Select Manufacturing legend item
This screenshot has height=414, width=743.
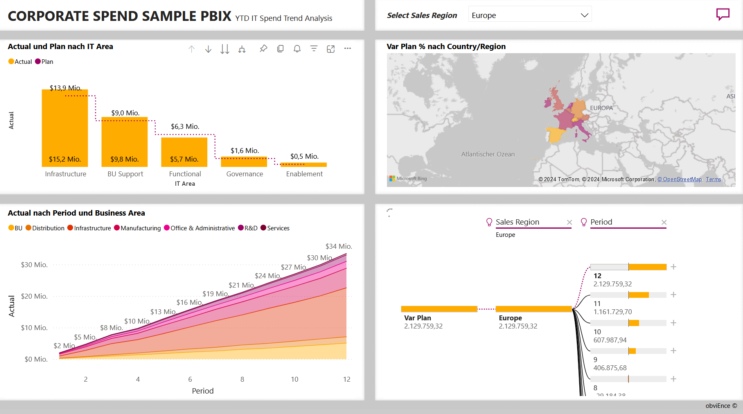(137, 228)
